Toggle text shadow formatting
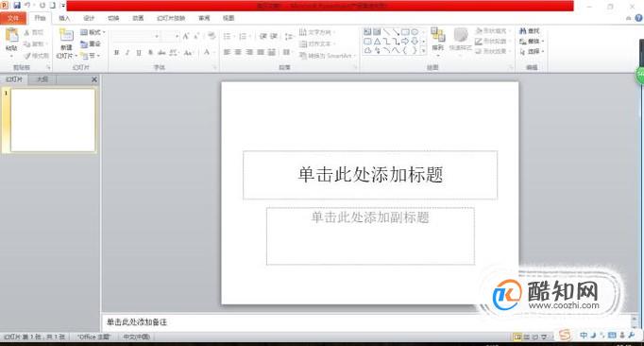Screen dimensions: 644x346 coord(150,52)
